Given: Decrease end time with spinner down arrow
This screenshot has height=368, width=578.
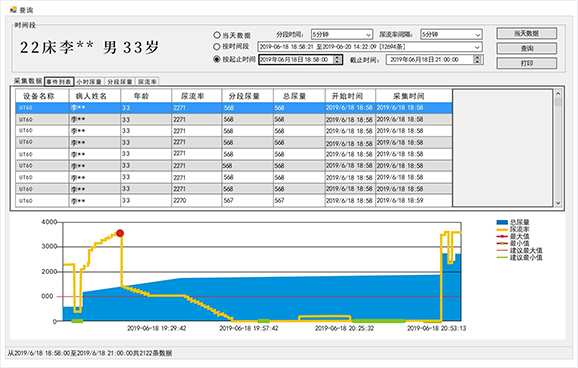Looking at the screenshot, I should point(477,62).
